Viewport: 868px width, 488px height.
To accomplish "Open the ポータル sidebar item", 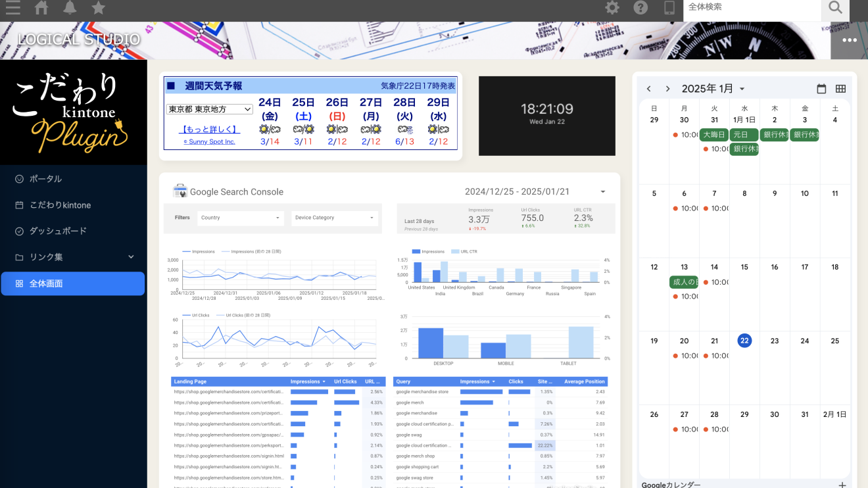I will [x=73, y=179].
